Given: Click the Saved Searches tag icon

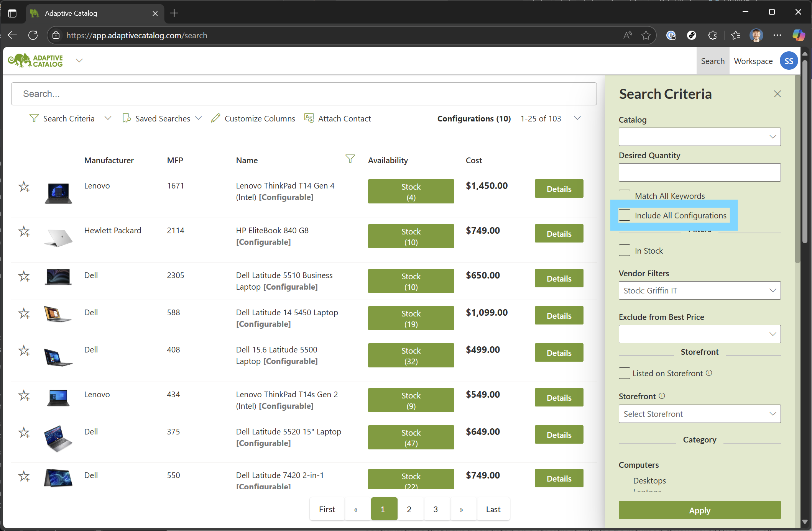Looking at the screenshot, I should tap(127, 118).
